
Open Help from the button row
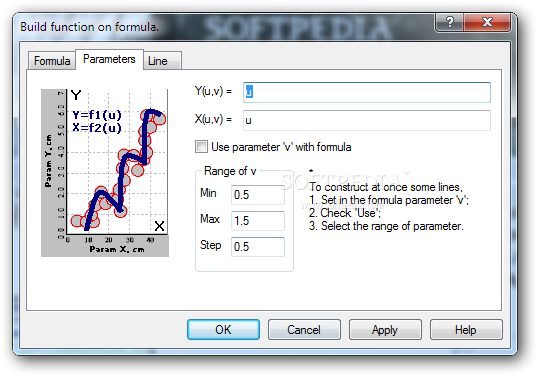[466, 330]
